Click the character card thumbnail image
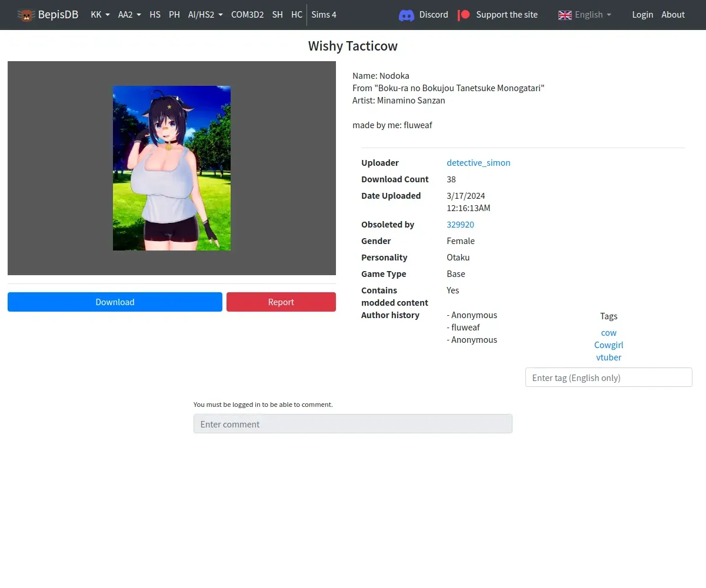The image size is (706, 588). tap(172, 168)
